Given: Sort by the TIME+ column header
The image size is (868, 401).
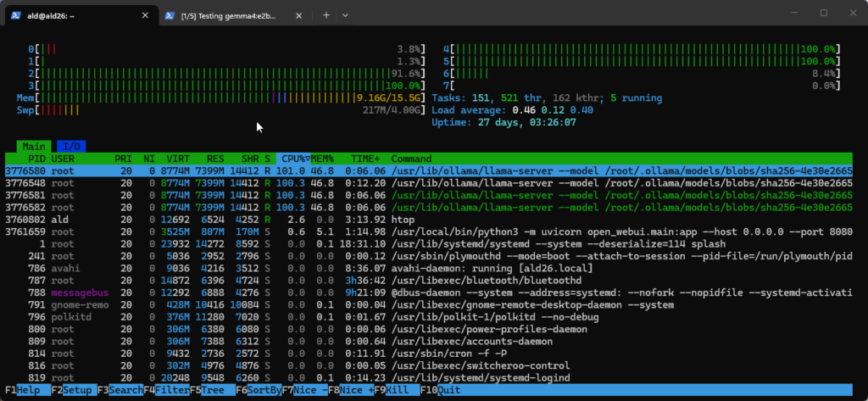Looking at the screenshot, I should (x=364, y=159).
